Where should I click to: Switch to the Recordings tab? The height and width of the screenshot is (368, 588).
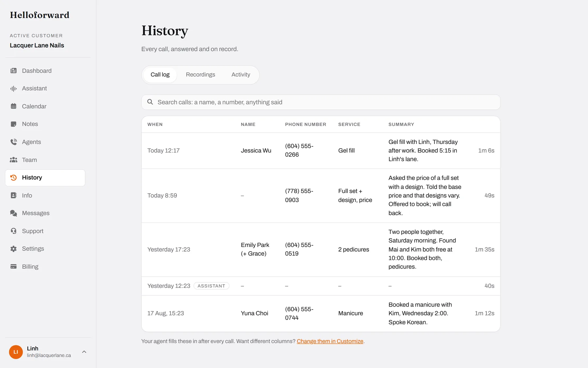201,75
